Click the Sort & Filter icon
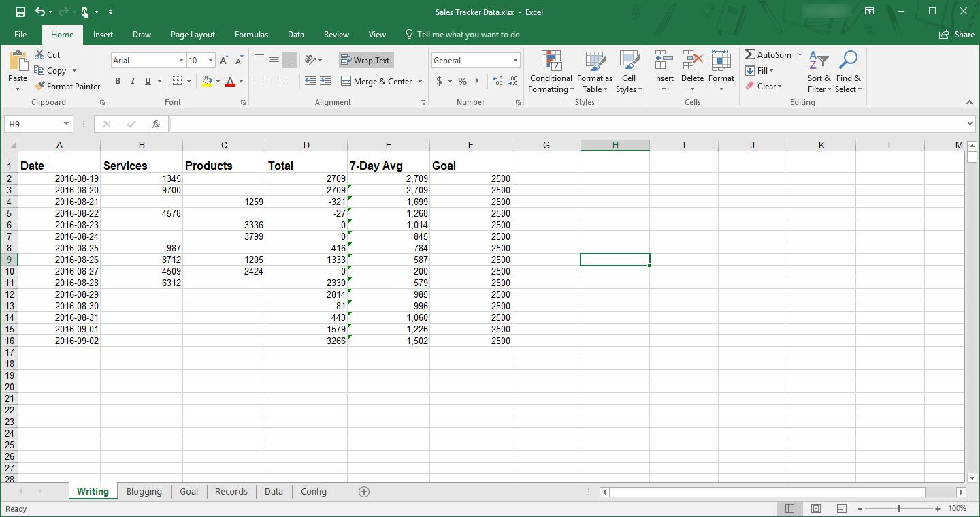Viewport: 980px width, 517px height. point(819,72)
